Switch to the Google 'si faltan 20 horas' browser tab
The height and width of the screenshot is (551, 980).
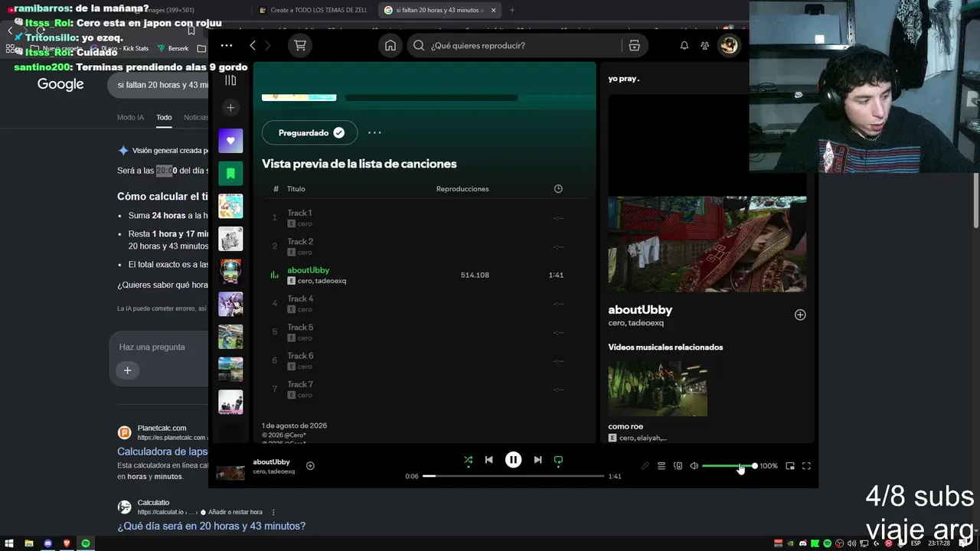(439, 10)
